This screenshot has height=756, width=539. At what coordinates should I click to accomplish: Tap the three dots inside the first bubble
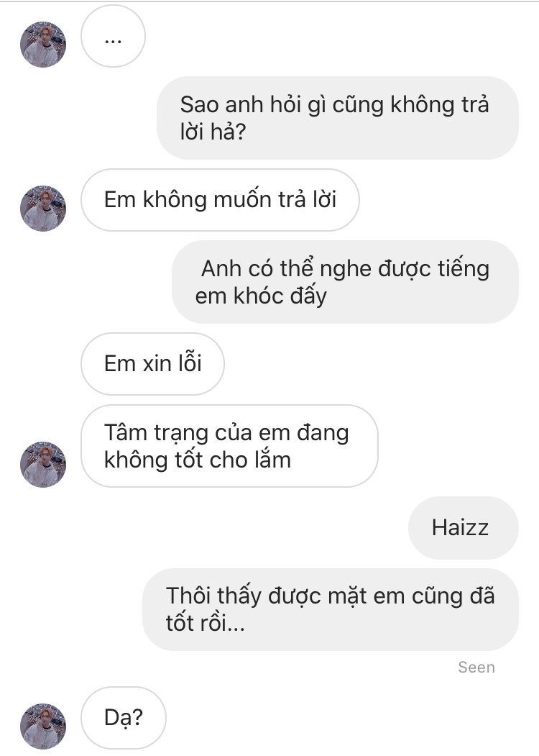coord(113,42)
